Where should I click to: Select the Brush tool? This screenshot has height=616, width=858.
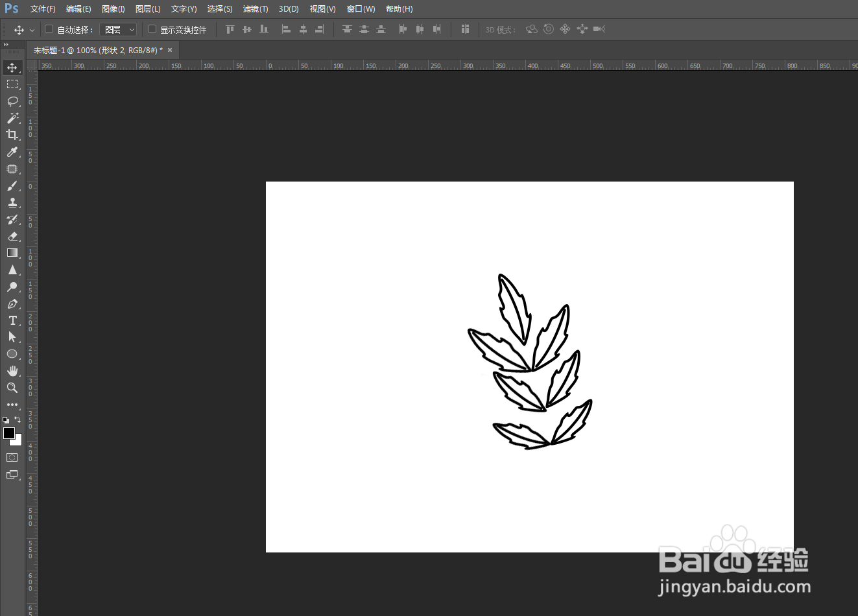[12, 185]
